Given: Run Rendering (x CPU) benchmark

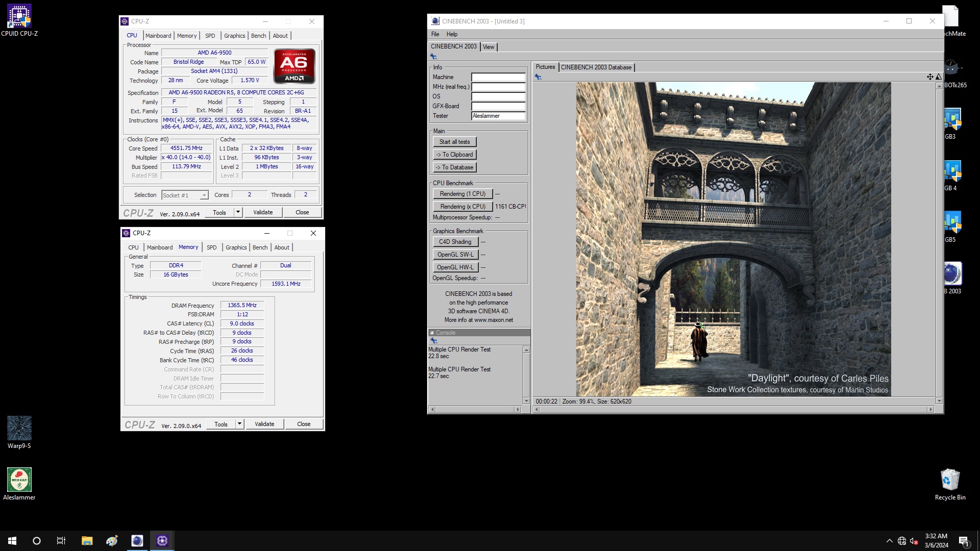Looking at the screenshot, I should (462, 207).
